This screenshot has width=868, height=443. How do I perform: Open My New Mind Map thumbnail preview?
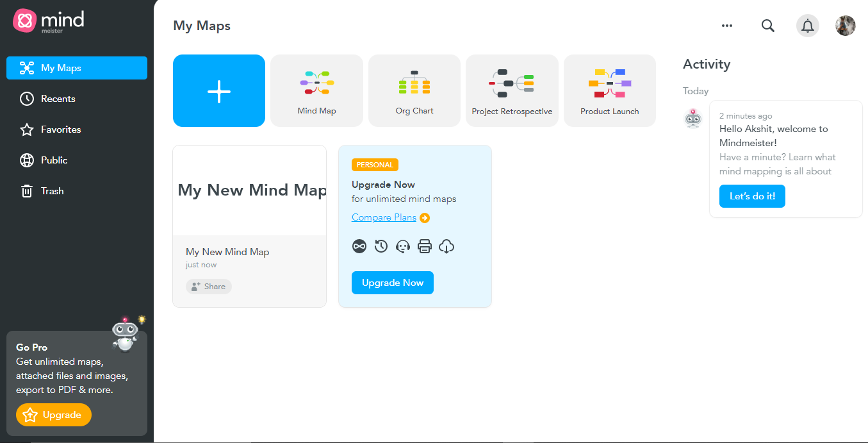[250, 190]
